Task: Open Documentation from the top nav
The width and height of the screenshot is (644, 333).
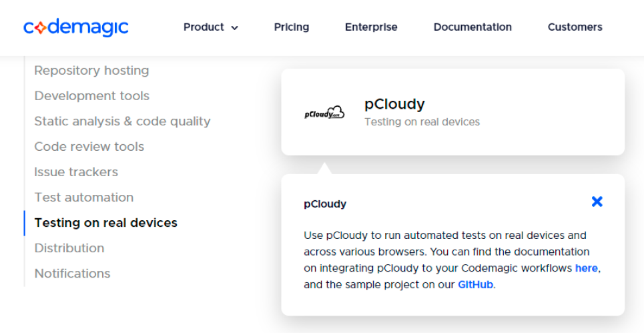Action: pyautogui.click(x=472, y=27)
